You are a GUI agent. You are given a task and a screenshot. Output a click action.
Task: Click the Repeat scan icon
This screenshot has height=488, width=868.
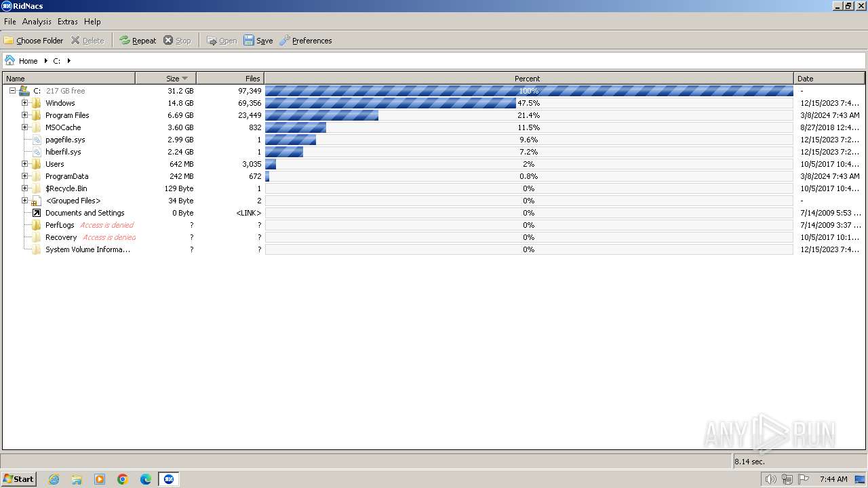[125, 41]
